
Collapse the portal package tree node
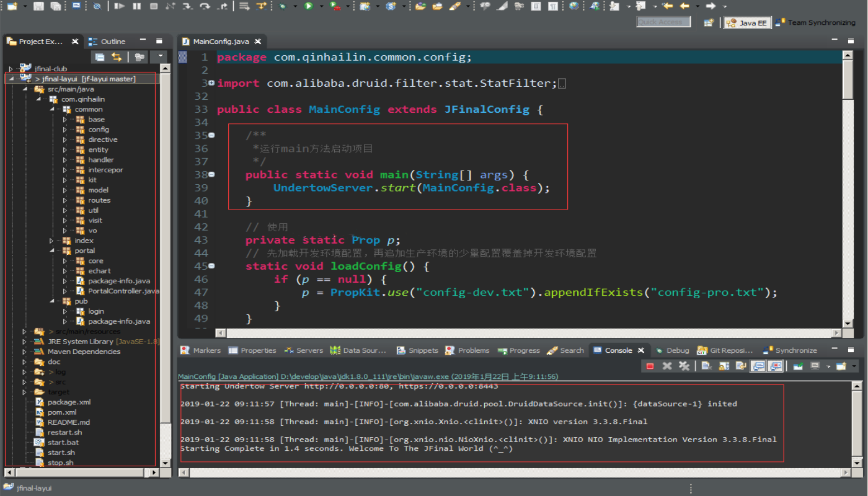51,250
